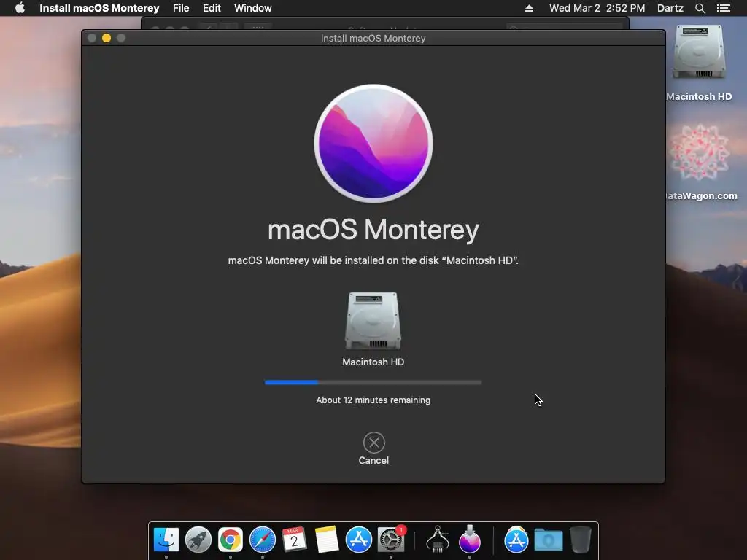Select the Macintosh HD disk icon in installer

[x=373, y=321]
